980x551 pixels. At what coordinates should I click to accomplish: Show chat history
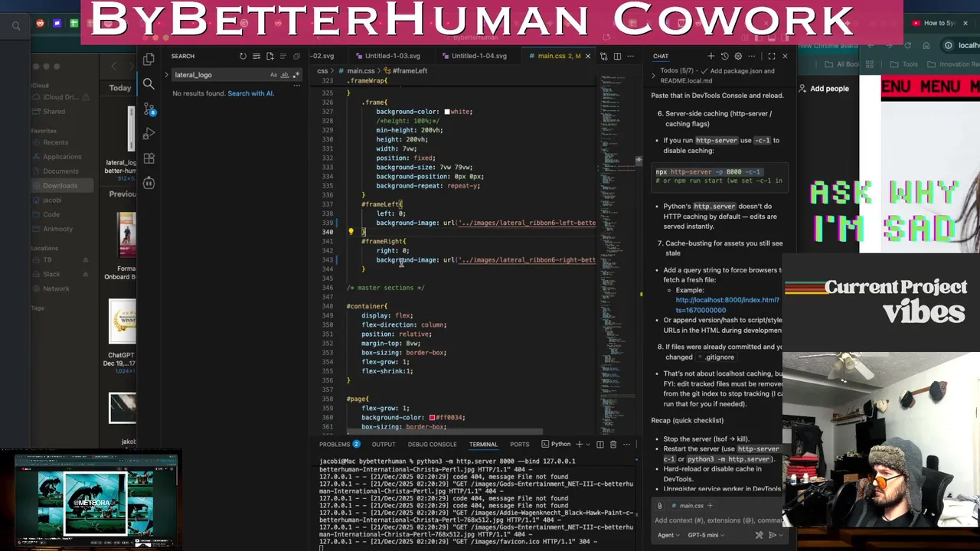pos(725,56)
